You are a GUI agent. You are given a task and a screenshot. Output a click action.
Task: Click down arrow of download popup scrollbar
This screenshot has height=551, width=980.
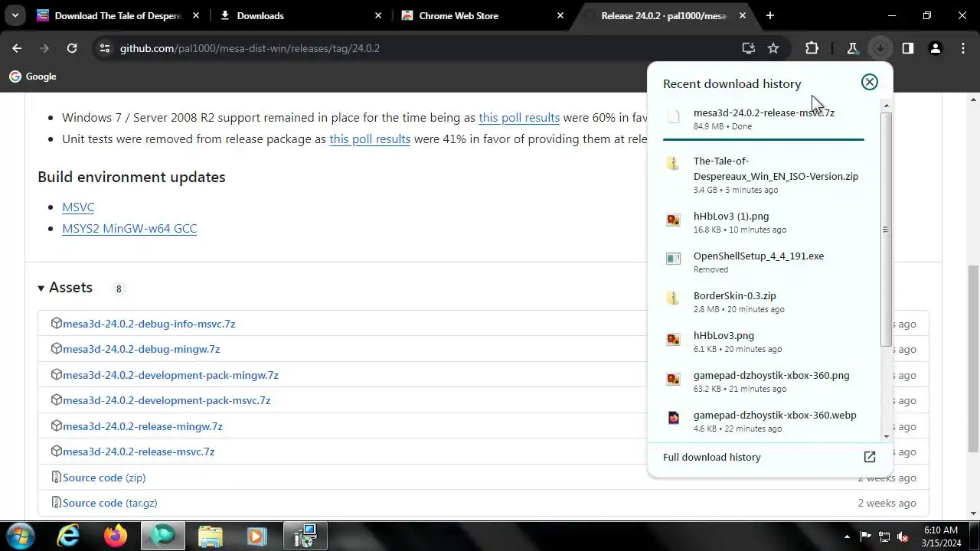(x=887, y=436)
